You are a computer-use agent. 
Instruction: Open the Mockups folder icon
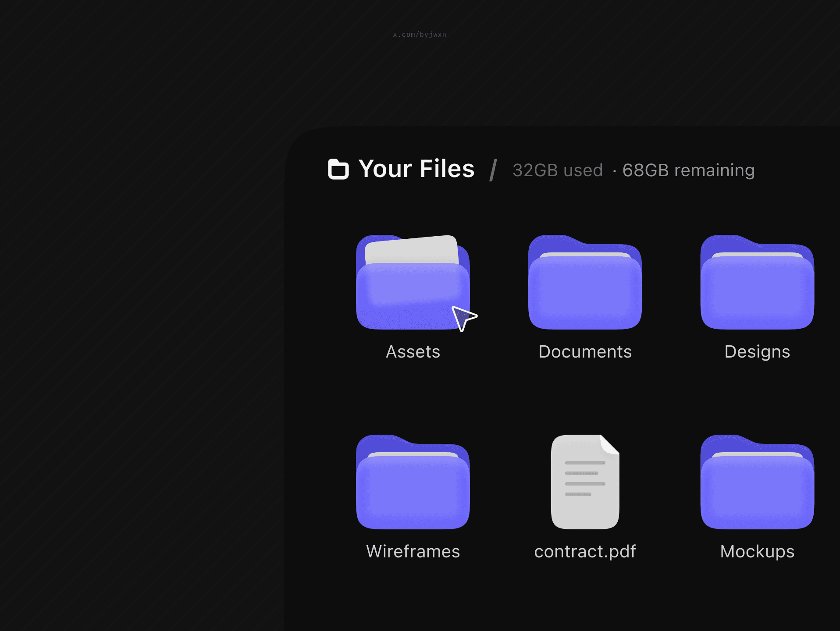tap(757, 482)
